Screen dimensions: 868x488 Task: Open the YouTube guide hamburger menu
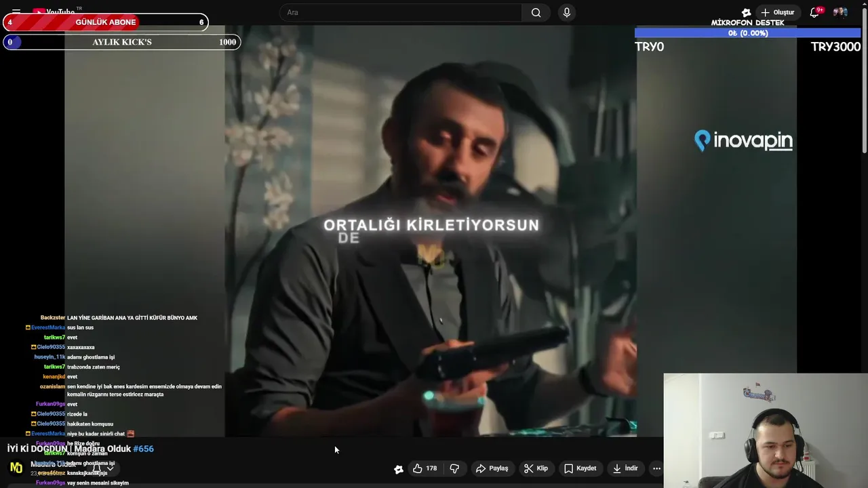[x=16, y=12]
